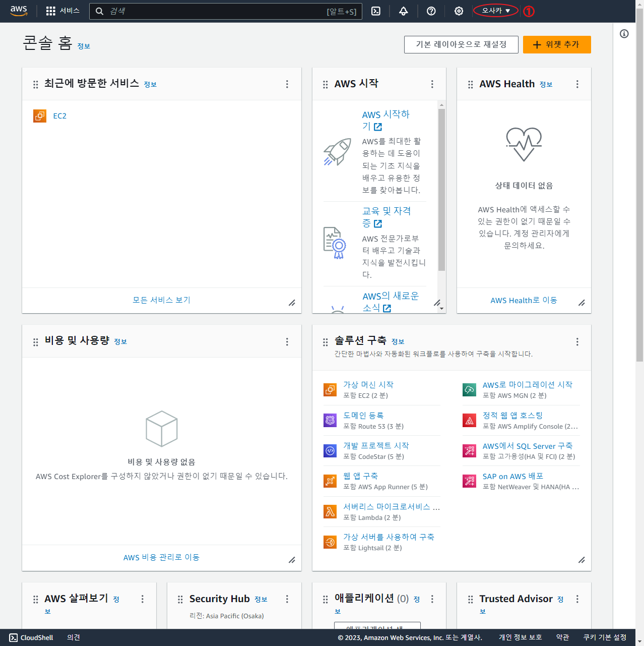Open options menu of 비용 및 사용량 widget
644x646 pixels.
287,342
